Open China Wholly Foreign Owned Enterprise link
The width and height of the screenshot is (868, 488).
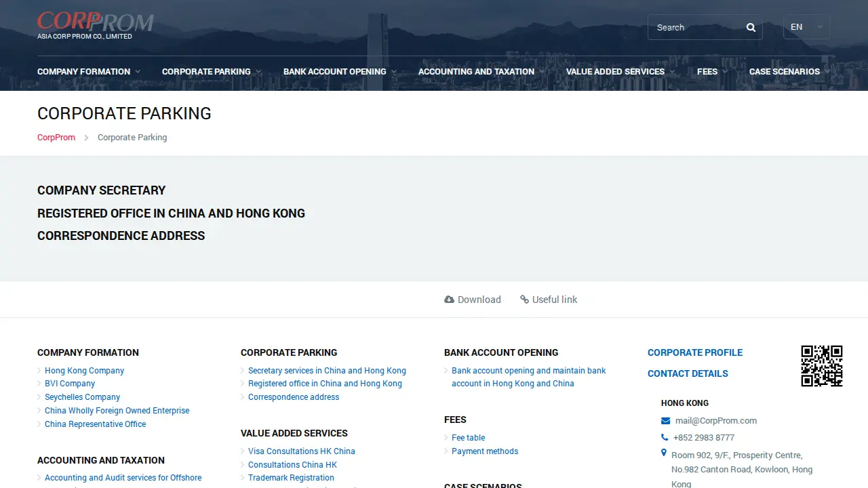[117, 411]
